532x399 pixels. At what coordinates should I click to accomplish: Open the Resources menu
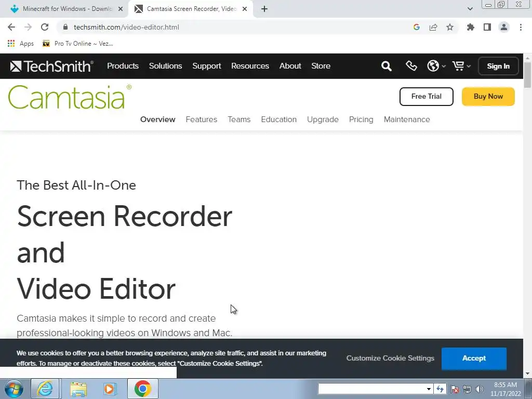coord(250,66)
